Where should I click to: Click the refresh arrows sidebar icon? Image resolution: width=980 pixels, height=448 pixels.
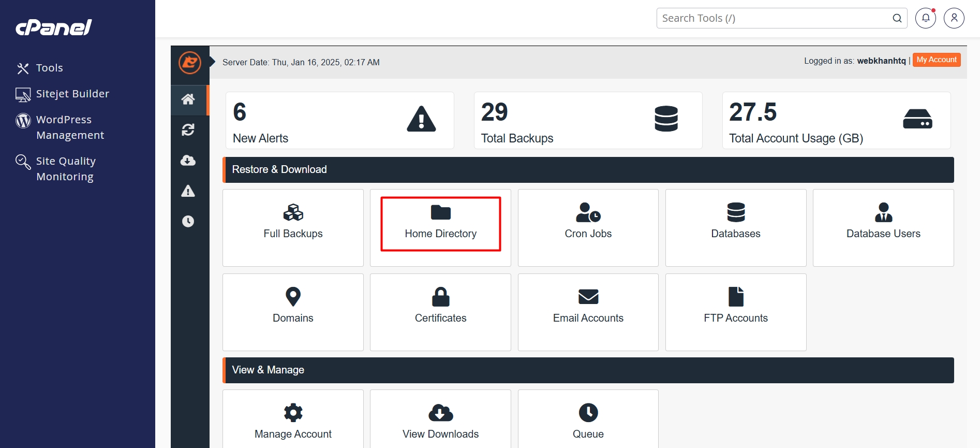click(x=188, y=129)
